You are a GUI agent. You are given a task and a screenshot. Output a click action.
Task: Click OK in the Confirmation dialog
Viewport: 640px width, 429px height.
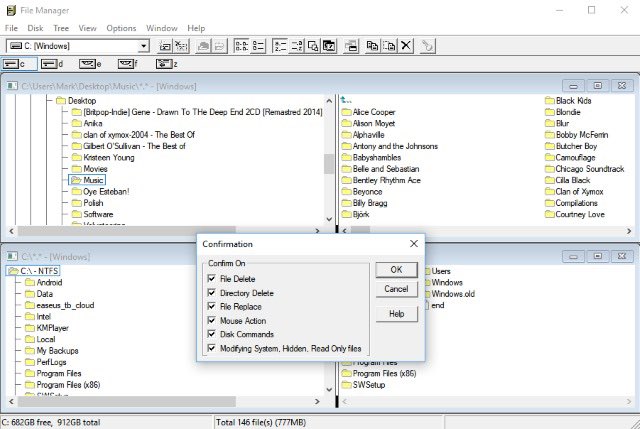click(x=396, y=270)
